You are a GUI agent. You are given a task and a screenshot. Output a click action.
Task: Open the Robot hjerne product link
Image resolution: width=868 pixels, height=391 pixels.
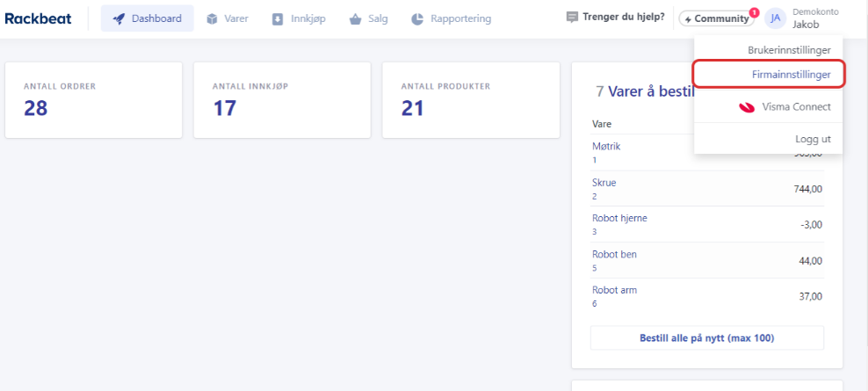tap(619, 218)
